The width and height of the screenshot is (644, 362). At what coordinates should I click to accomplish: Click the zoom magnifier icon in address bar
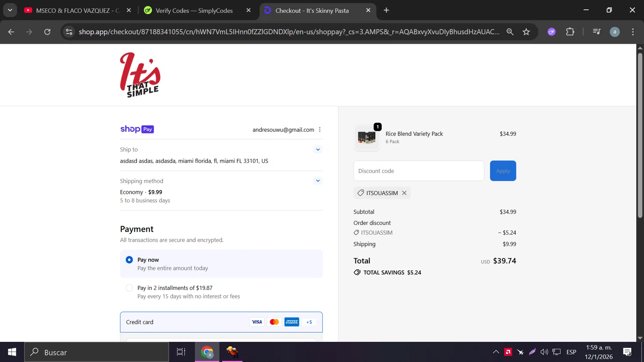click(x=510, y=32)
